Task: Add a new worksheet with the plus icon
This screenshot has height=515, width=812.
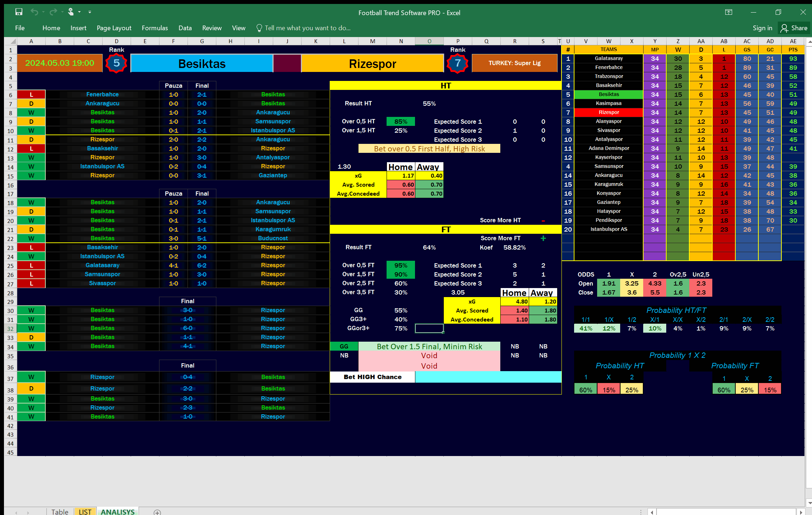Action: click(x=157, y=512)
